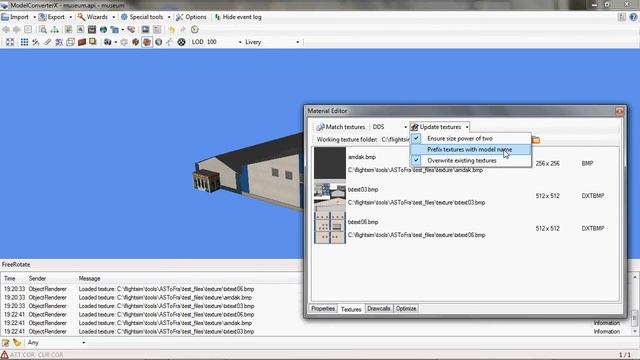Click the Import menu button
This screenshot has height=360, width=640.
click(x=16, y=17)
